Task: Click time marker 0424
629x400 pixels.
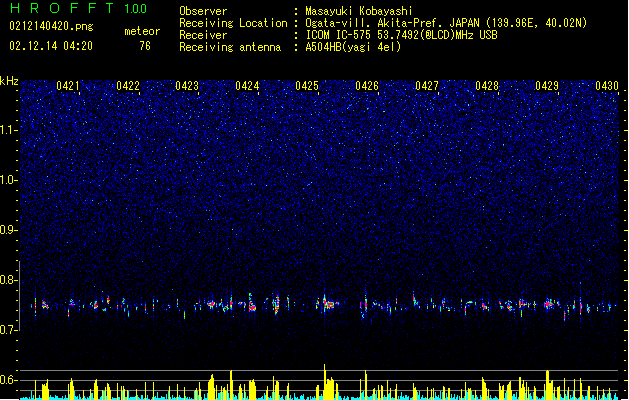Action: (x=247, y=86)
